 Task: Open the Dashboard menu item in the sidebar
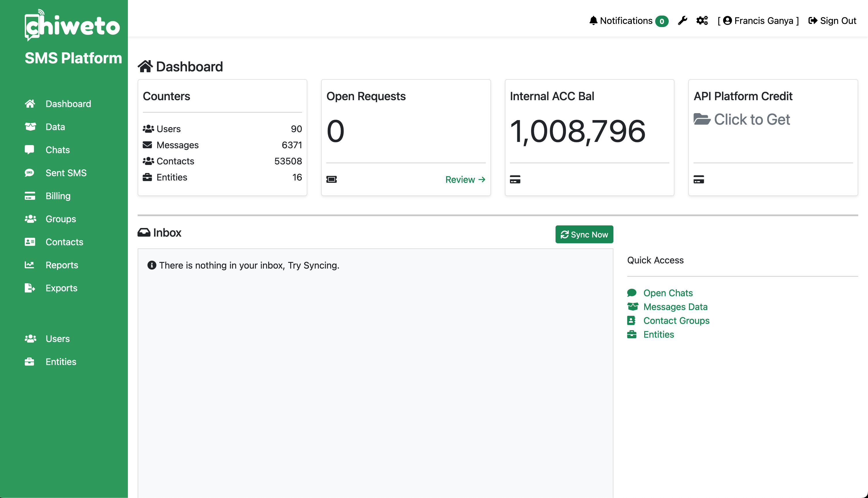click(x=69, y=104)
